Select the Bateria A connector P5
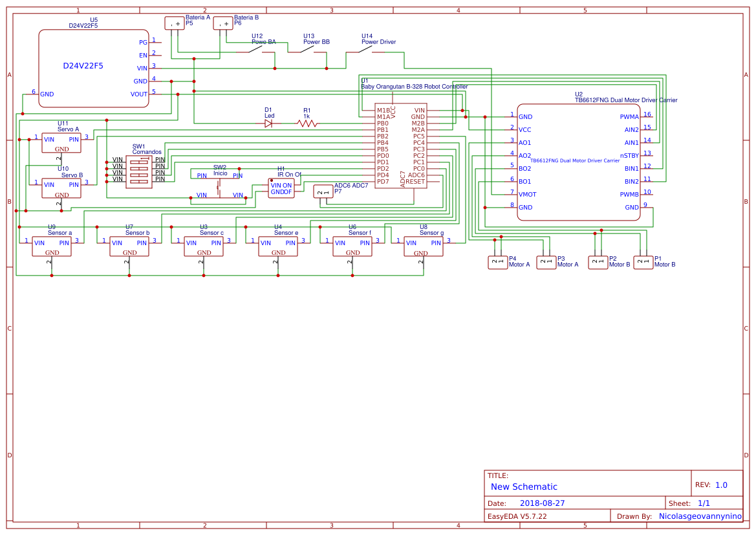Image resolution: width=756 pixels, height=535 pixels. tap(175, 23)
